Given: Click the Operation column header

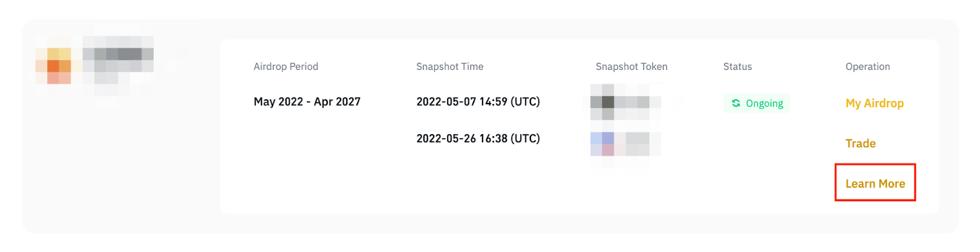Looking at the screenshot, I should pos(867,67).
